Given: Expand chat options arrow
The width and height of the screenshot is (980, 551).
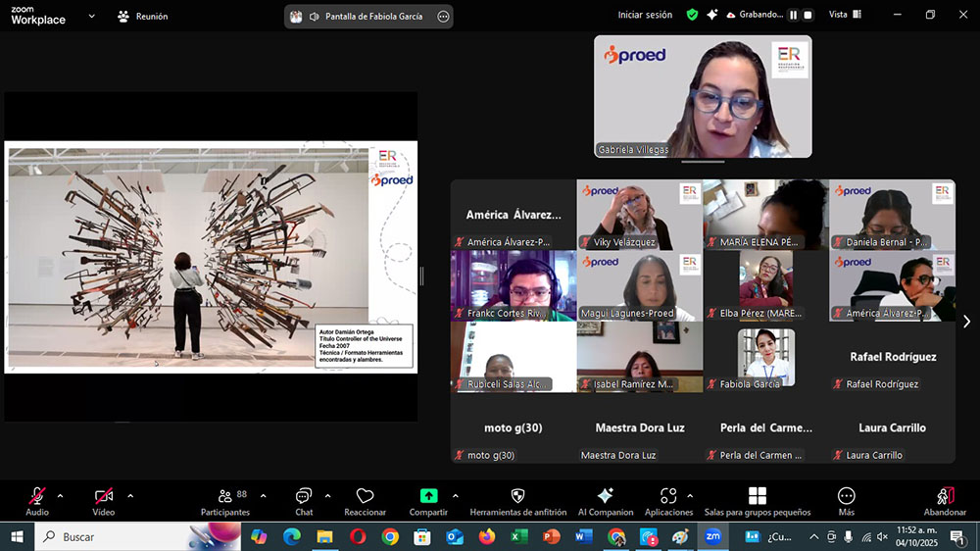Looking at the screenshot, I should (327, 496).
